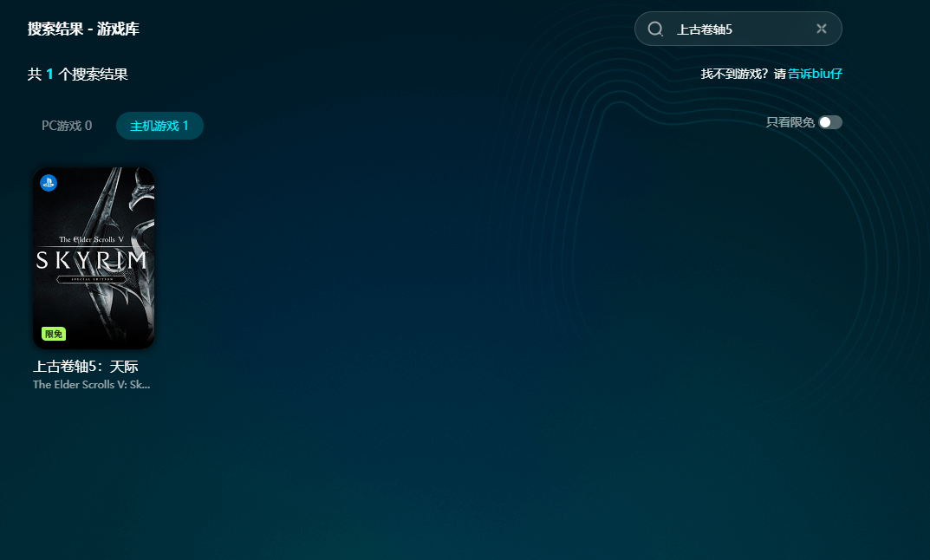Click the 限免 tag on the cover

coord(54,334)
